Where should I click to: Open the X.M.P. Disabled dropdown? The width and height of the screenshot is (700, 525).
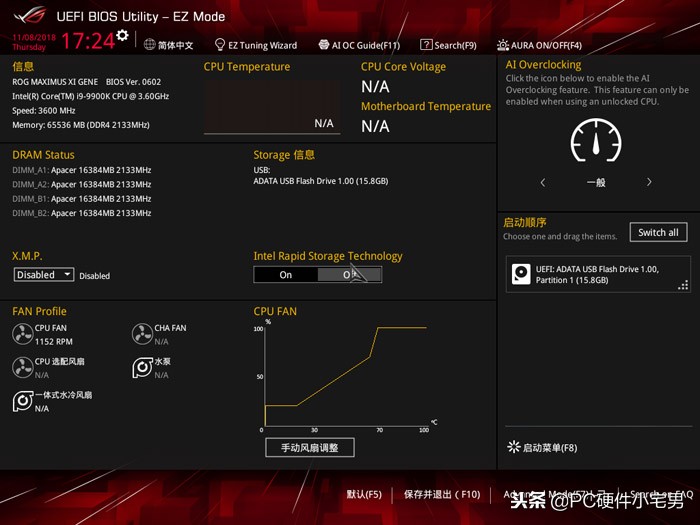(x=43, y=275)
